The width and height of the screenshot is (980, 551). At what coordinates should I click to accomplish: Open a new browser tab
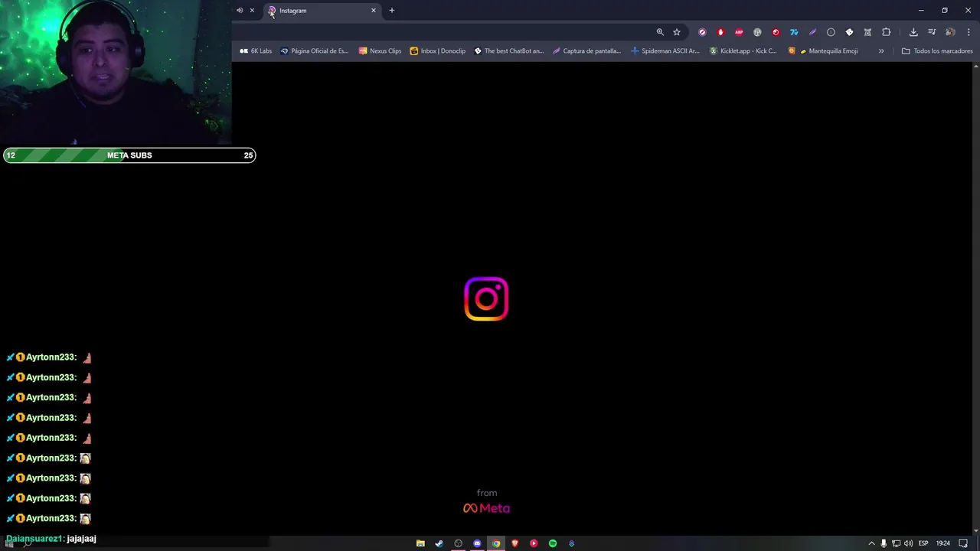(392, 11)
